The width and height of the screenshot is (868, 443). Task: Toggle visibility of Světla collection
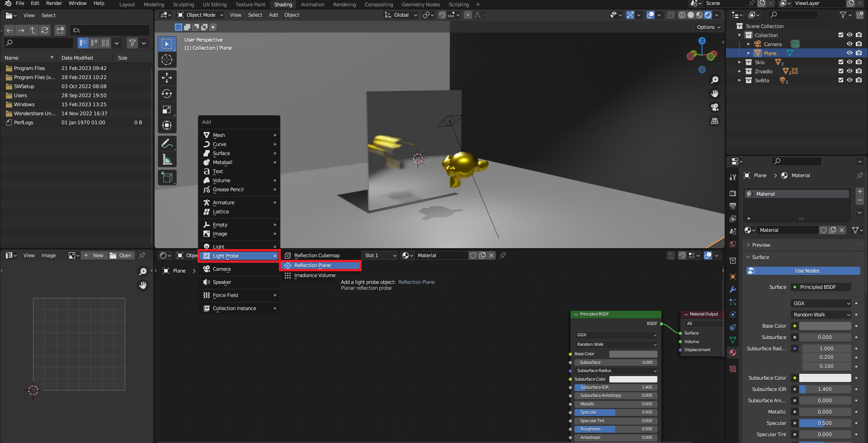click(x=849, y=80)
